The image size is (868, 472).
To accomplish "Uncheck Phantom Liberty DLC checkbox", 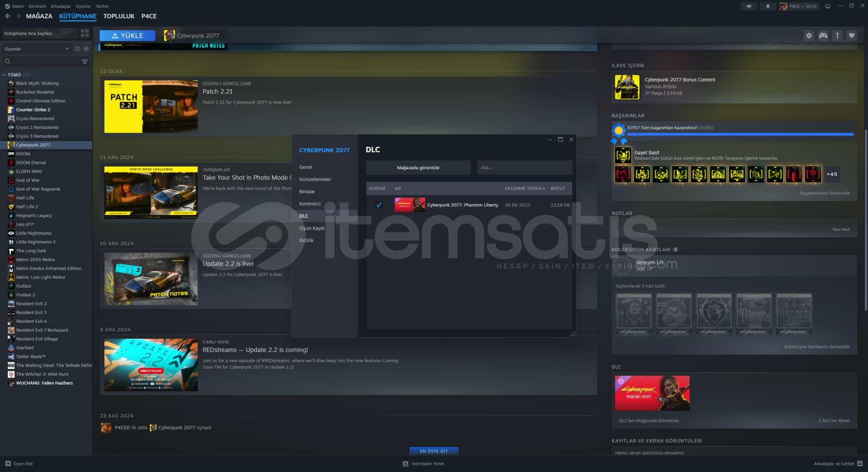I will tap(378, 205).
